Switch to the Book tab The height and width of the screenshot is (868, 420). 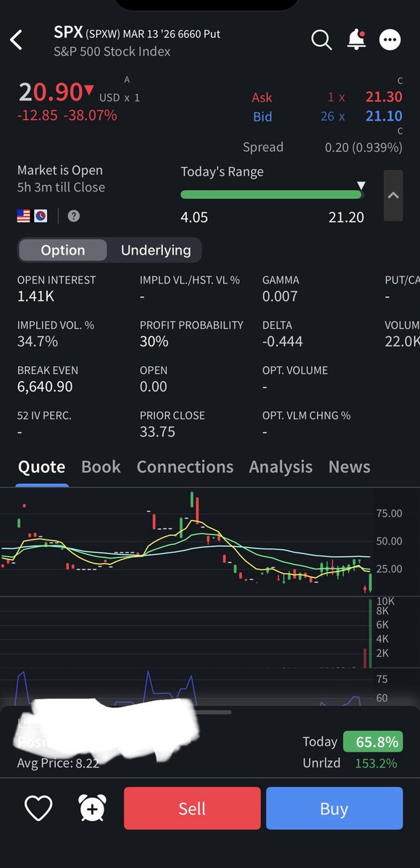(x=101, y=467)
